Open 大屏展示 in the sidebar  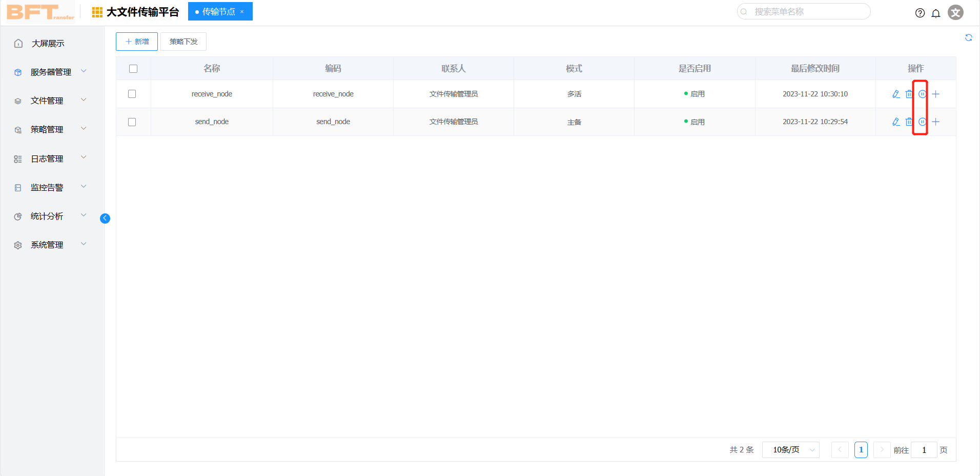coord(48,44)
